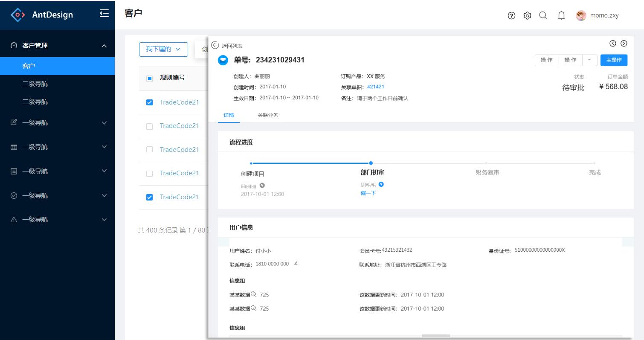Toggle the sidebar collapse icon

click(104, 14)
